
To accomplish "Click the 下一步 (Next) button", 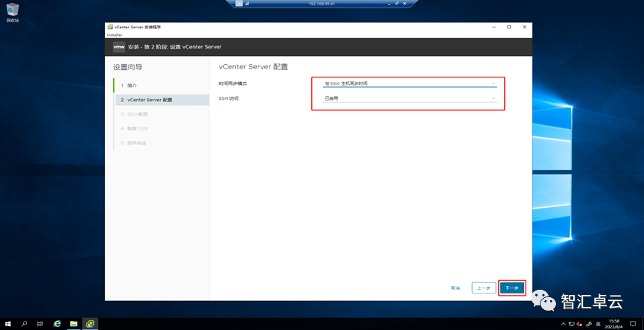I will click(511, 288).
